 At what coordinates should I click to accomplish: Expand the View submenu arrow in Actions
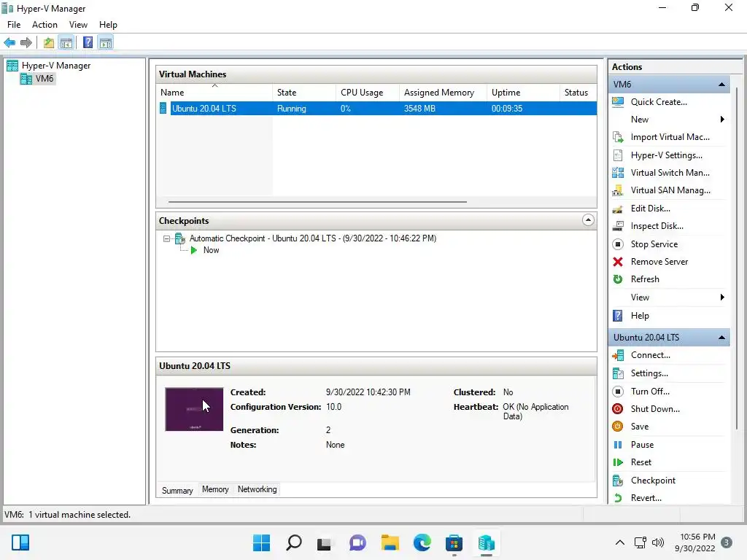(x=722, y=297)
